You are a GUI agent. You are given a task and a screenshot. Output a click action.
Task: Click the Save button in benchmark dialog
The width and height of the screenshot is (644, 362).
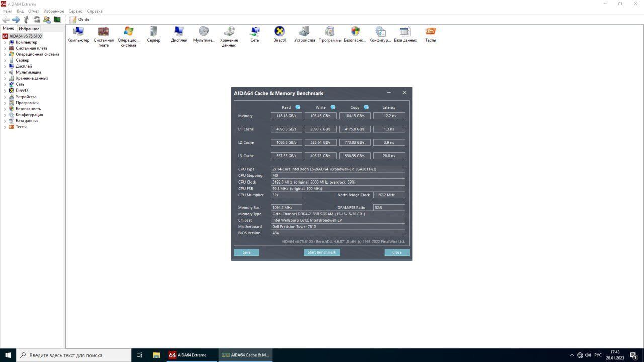click(x=246, y=252)
